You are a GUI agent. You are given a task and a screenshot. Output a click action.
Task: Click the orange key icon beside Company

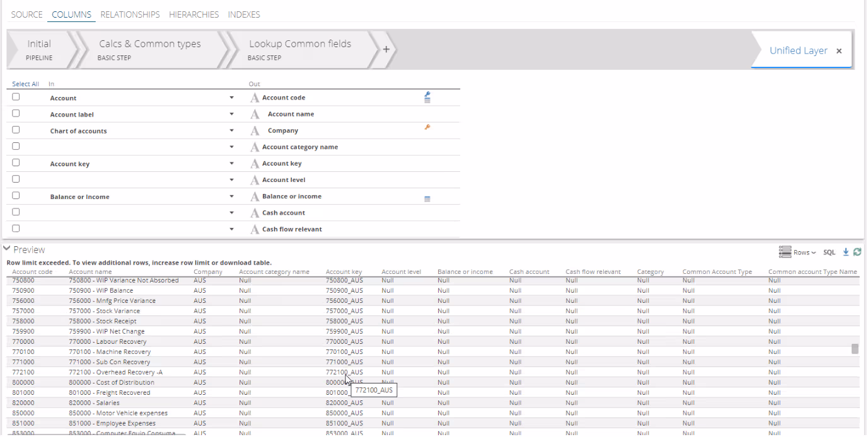427,127
